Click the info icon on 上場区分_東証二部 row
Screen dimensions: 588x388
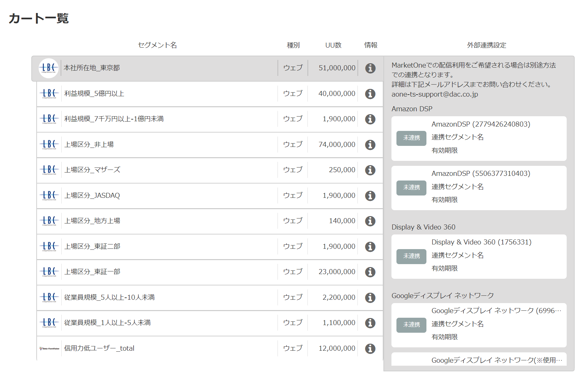tap(370, 246)
